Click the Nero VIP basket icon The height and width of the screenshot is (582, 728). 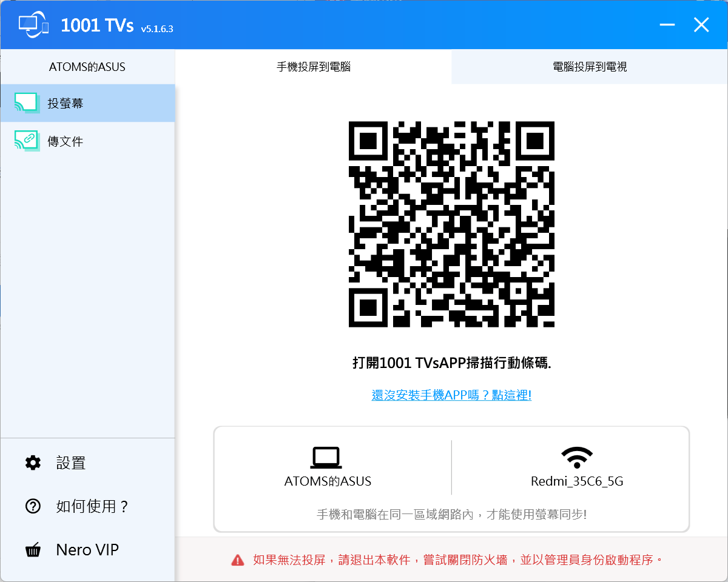[33, 550]
